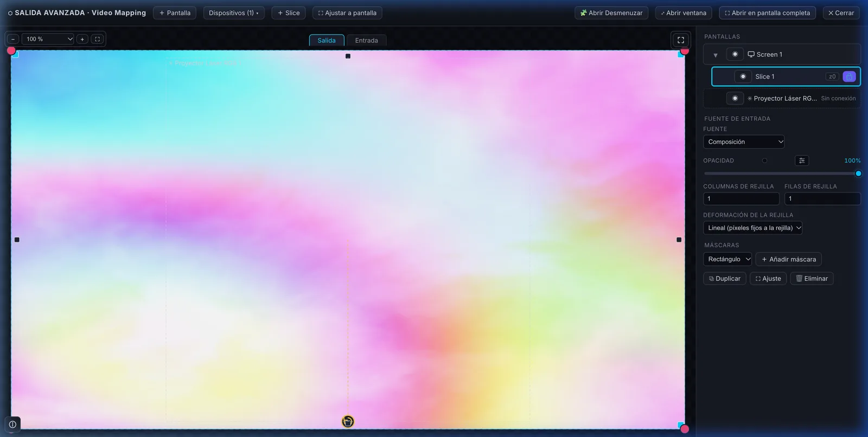Open the grid deformation Lineal dropdown
868x437 pixels.
752,228
